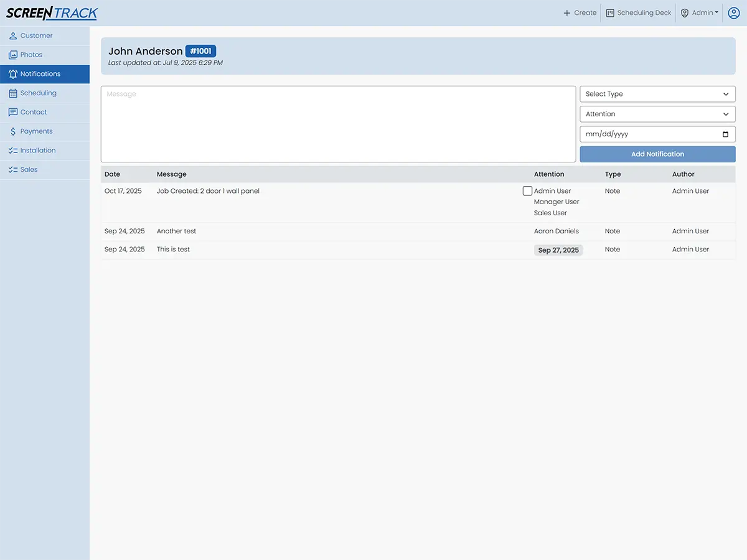Image resolution: width=747 pixels, height=560 pixels.
Task: Click the calendar picker icon in date field
Action: point(725,134)
